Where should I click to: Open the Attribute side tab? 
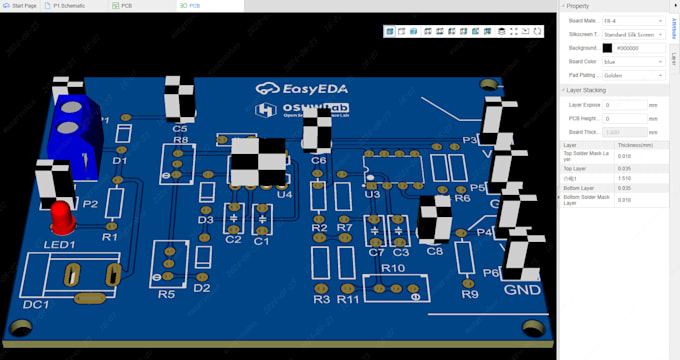[x=674, y=28]
